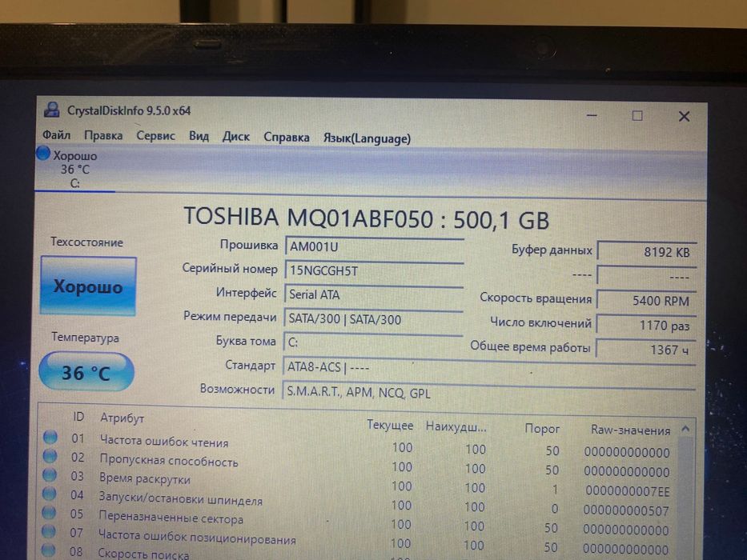Click the CrystalDiskInfo app icon in title bar
Viewport: 747px width, 560px height.
click(x=51, y=110)
